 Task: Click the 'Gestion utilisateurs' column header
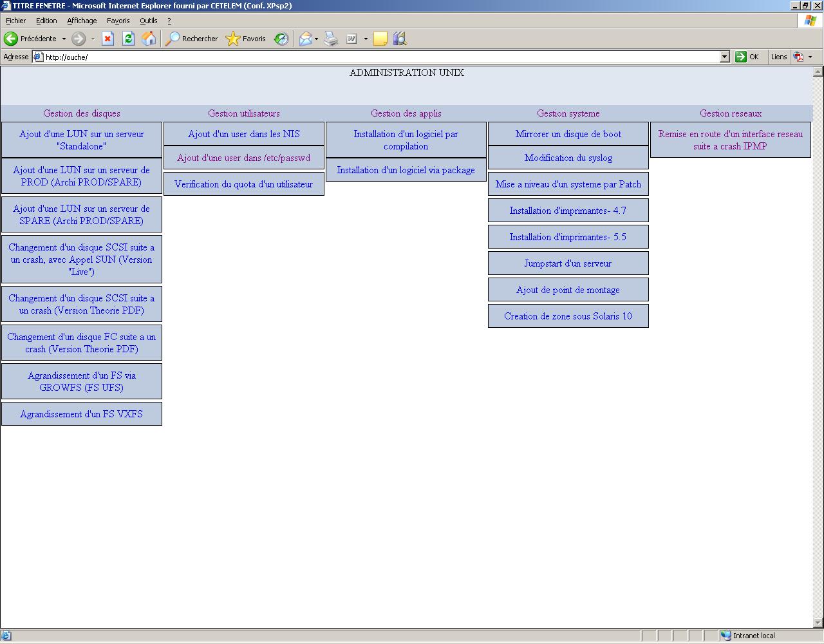pyautogui.click(x=244, y=113)
